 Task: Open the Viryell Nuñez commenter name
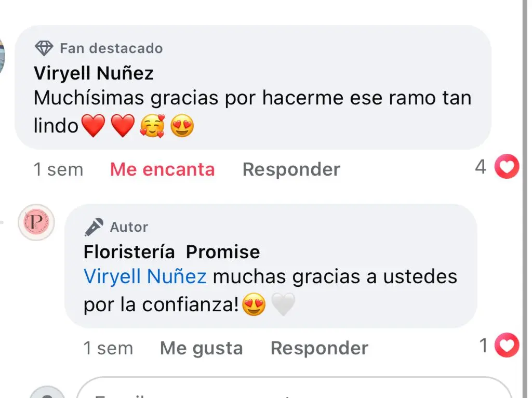(94, 73)
